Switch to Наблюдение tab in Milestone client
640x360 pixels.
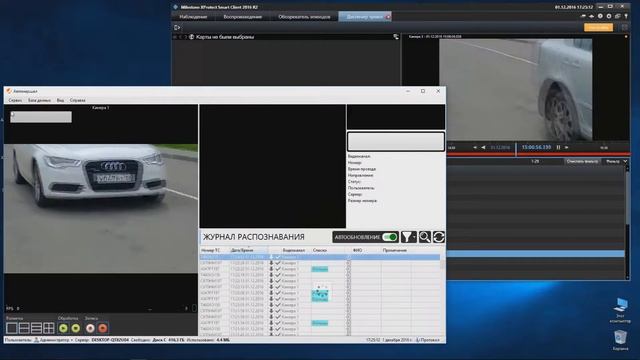193,17
